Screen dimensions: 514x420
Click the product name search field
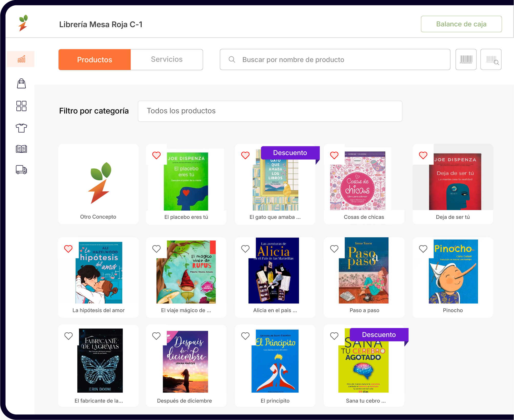point(335,59)
